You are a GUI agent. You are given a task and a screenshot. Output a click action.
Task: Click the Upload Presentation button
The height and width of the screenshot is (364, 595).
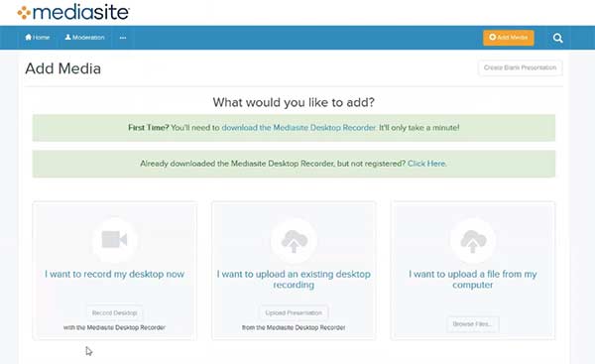pyautogui.click(x=294, y=313)
